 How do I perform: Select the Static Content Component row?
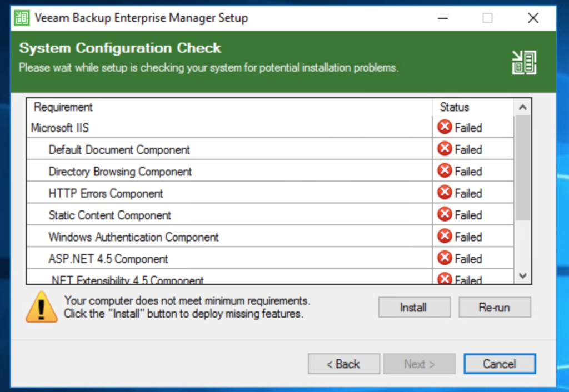coord(270,214)
